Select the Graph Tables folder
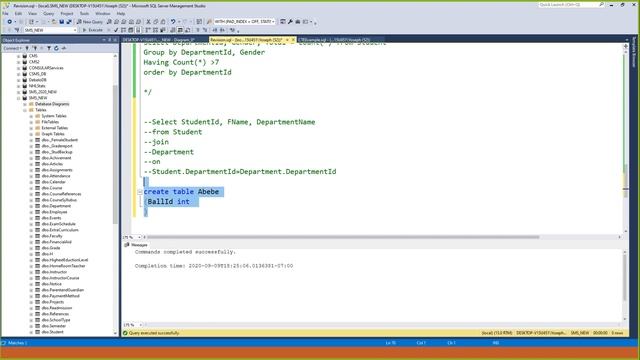The height and width of the screenshot is (360, 640). [x=53, y=134]
